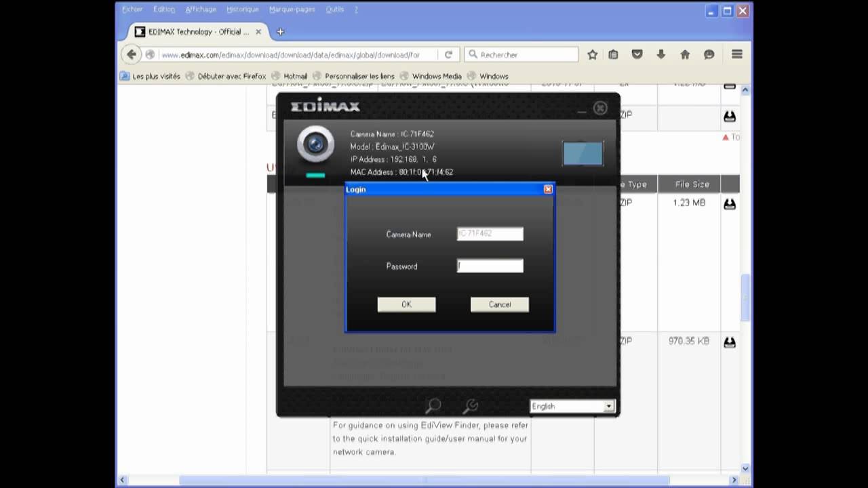Open the Outils menu
The image size is (868, 488).
point(335,9)
